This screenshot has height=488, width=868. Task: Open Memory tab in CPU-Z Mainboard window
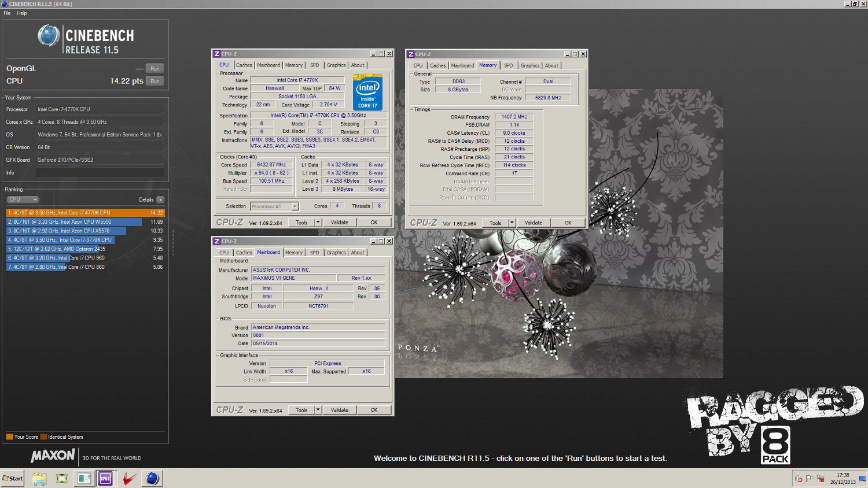tap(293, 253)
